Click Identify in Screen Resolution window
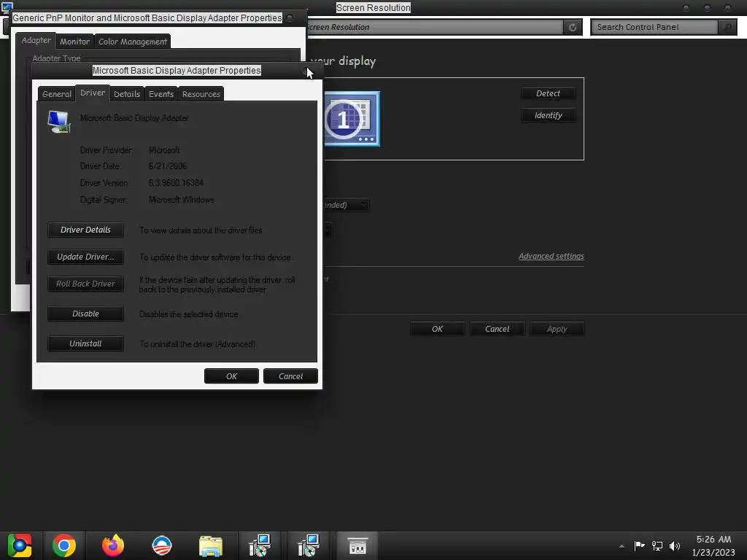This screenshot has width=747, height=560. (x=549, y=115)
